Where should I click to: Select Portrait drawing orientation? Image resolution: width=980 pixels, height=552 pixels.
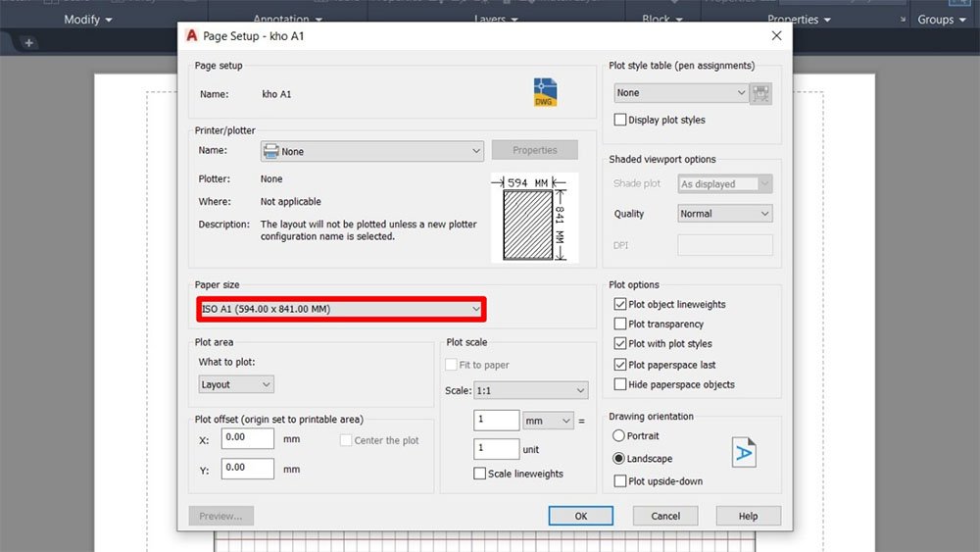pos(618,435)
